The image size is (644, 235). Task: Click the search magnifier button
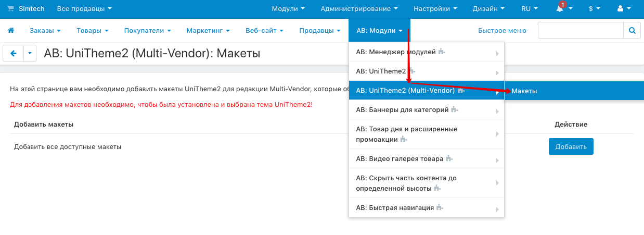[x=632, y=31]
